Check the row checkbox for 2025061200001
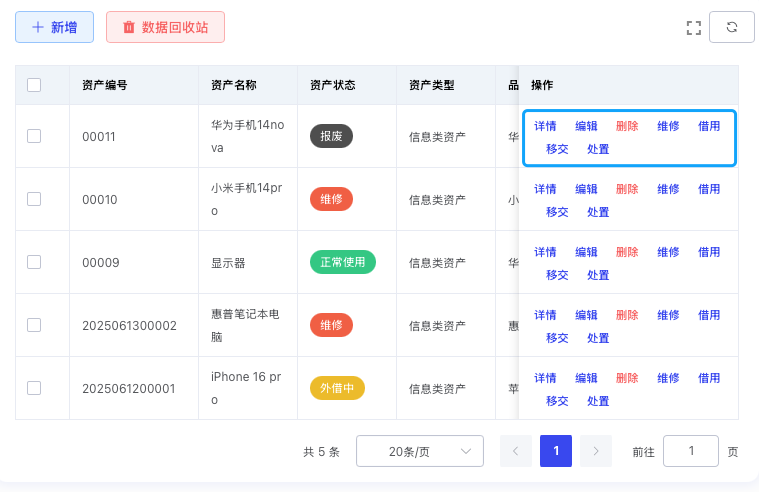This screenshot has height=492, width=759. 34,388
